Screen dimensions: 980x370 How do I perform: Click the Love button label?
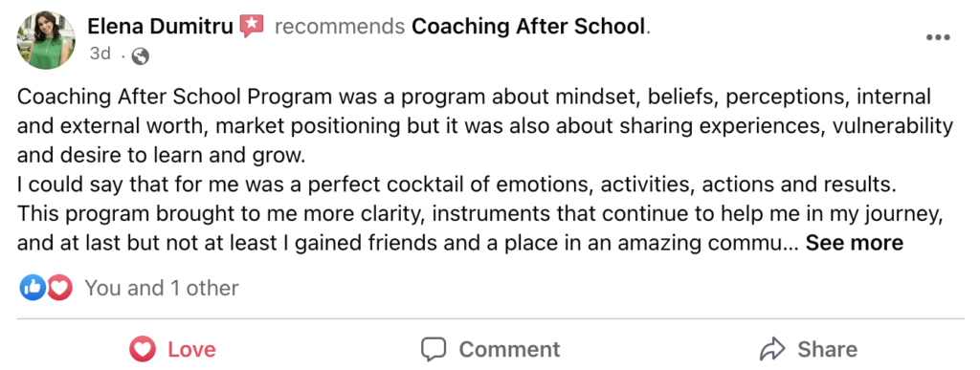191,349
